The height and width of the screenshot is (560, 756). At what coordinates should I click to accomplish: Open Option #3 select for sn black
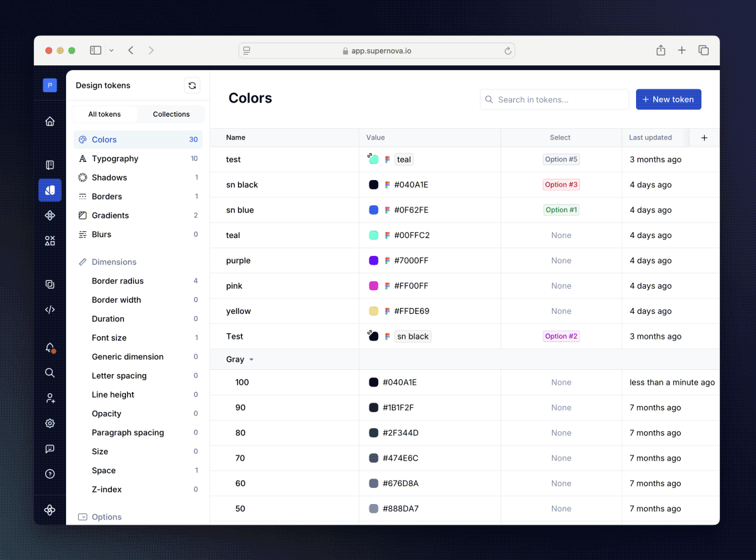coord(561,185)
